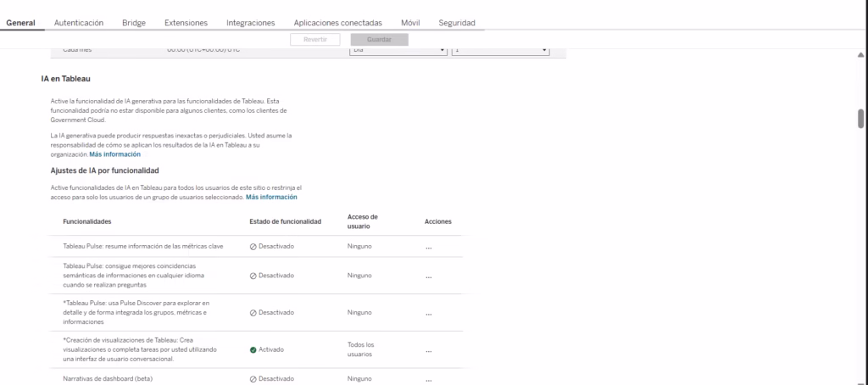Click the Funcionalidades column header

click(x=87, y=221)
